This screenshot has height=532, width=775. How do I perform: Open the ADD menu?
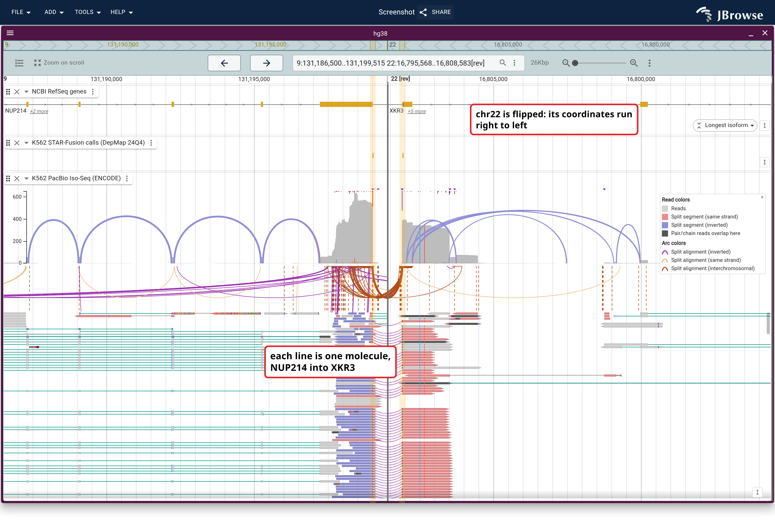point(54,12)
